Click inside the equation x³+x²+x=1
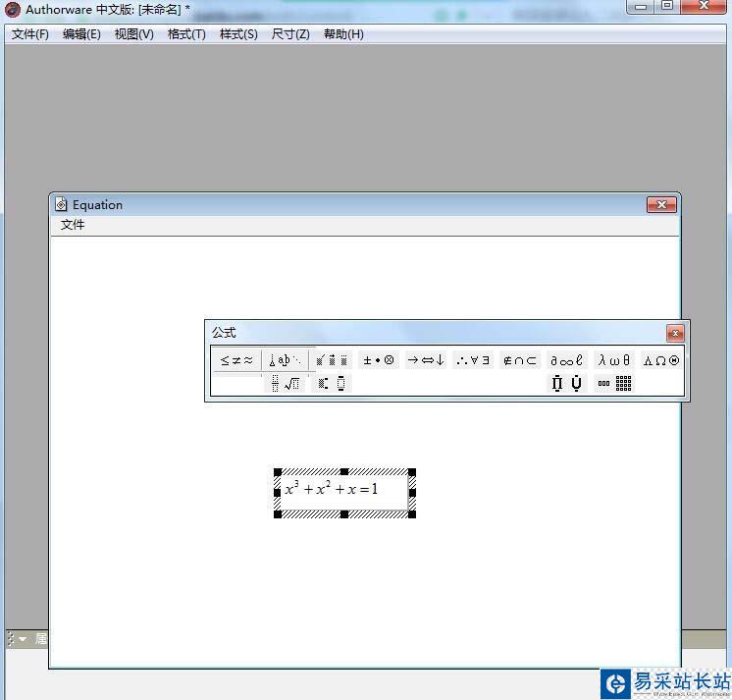 331,489
